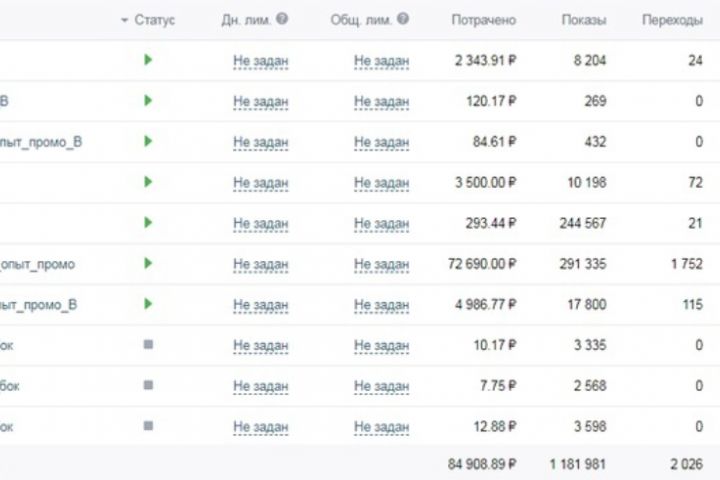
Task: Toggle status of the 120.17 ₽ campaign
Action: (148, 101)
